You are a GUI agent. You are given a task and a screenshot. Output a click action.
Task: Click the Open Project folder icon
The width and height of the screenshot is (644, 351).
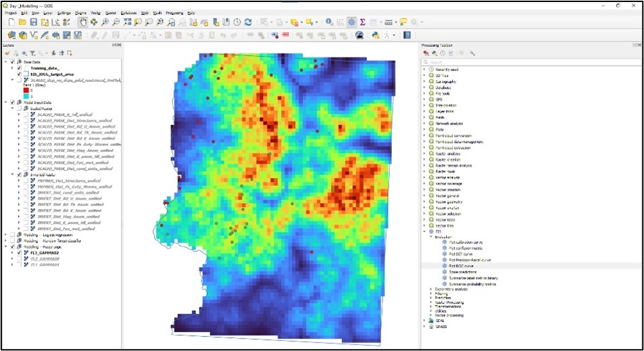pos(23,22)
